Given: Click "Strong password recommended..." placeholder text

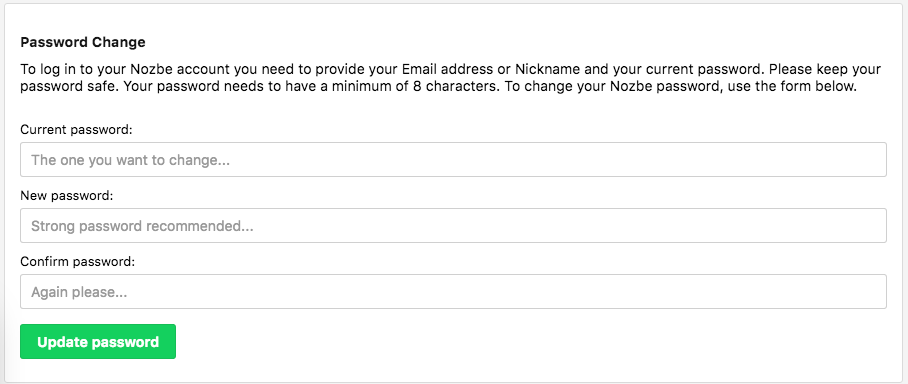Looking at the screenshot, I should [x=142, y=226].
